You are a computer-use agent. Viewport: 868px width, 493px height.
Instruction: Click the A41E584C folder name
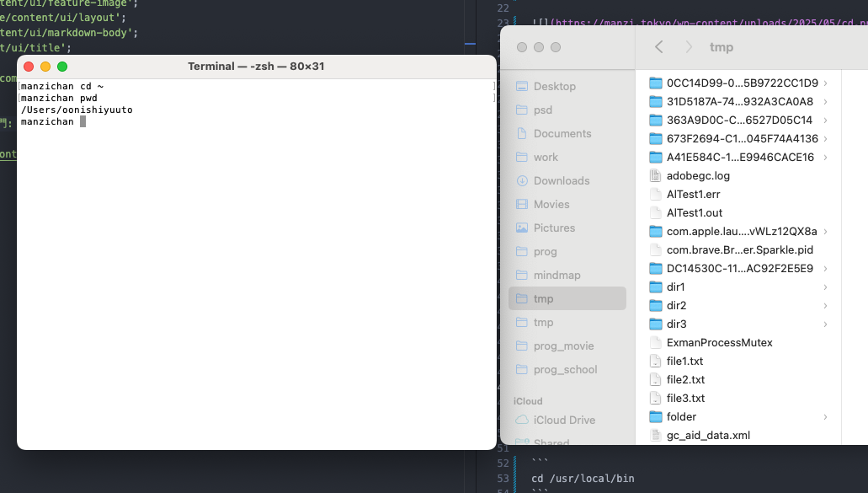point(740,158)
